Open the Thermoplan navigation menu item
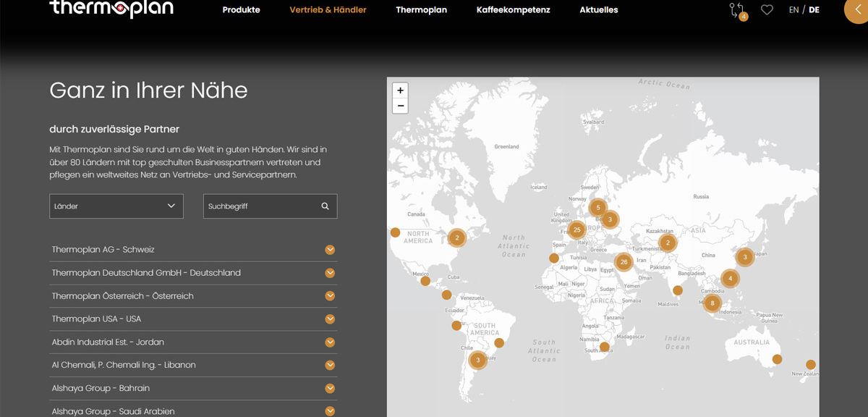The height and width of the screenshot is (417, 868). [x=421, y=10]
